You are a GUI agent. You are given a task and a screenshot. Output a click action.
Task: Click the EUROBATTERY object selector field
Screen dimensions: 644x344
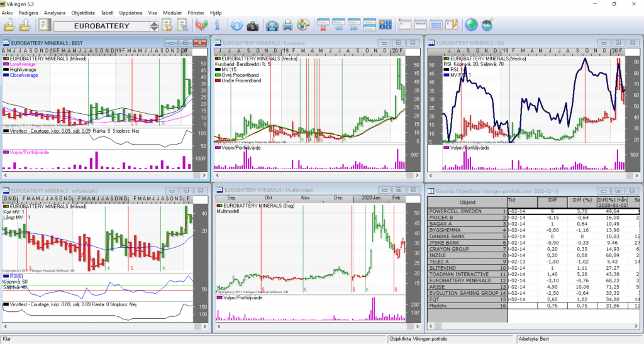pos(101,26)
